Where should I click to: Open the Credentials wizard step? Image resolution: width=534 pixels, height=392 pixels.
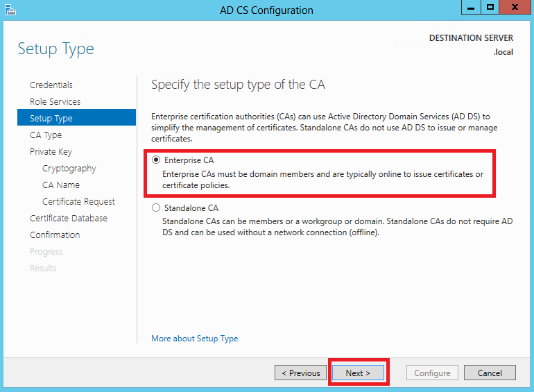click(51, 85)
